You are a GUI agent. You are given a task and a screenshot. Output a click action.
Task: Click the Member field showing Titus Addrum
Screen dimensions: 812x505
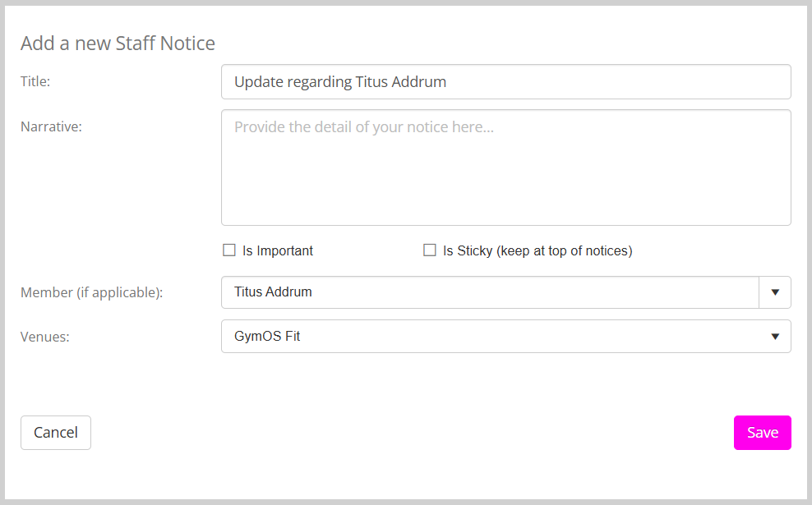point(489,292)
